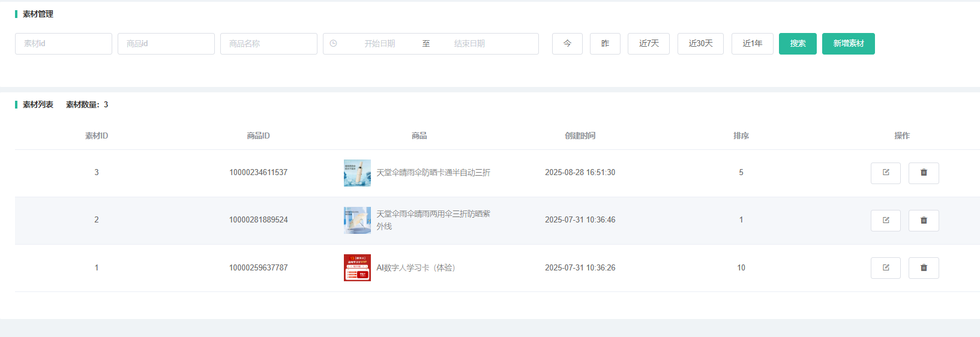Screen dimensions: 980x337
Task: Click 新增素材 to add material
Action: 848,44
